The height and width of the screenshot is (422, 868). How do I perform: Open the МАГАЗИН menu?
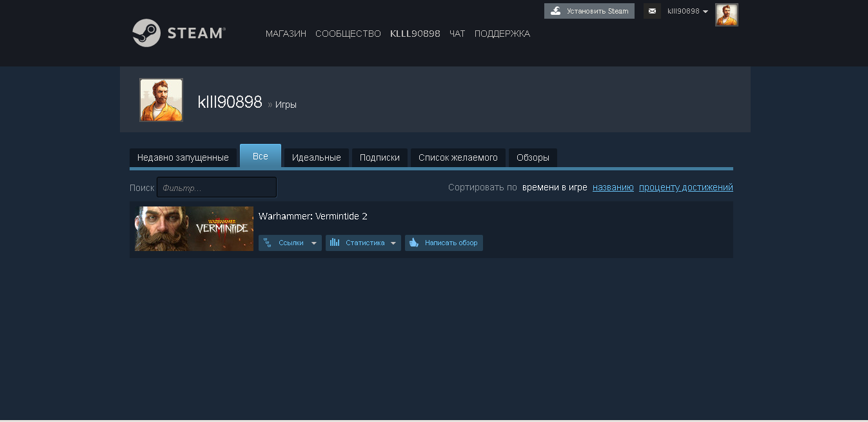click(286, 34)
